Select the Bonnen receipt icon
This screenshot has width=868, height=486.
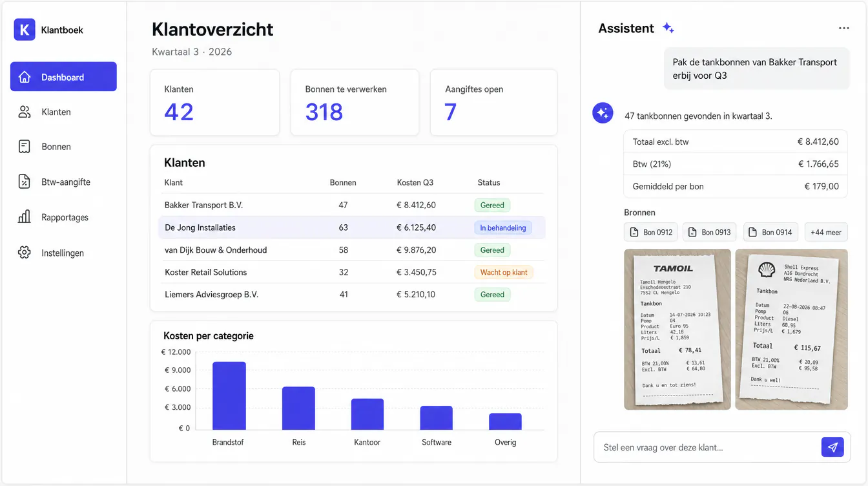25,147
